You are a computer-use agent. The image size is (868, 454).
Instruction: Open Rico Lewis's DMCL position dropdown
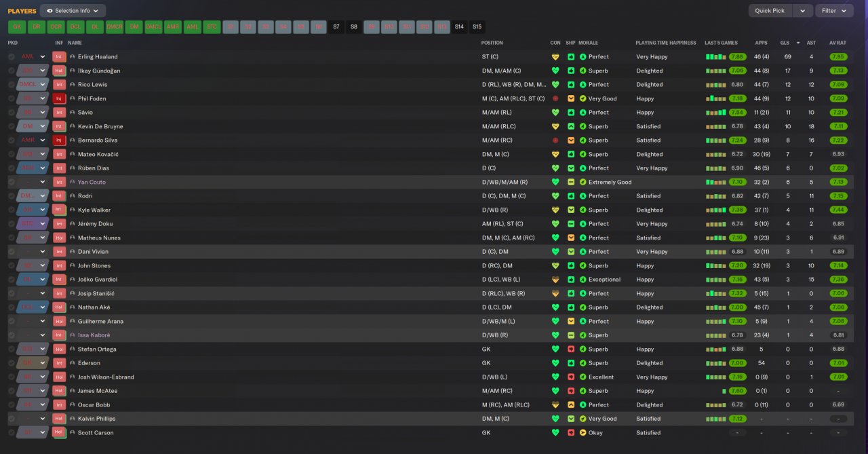[33, 85]
